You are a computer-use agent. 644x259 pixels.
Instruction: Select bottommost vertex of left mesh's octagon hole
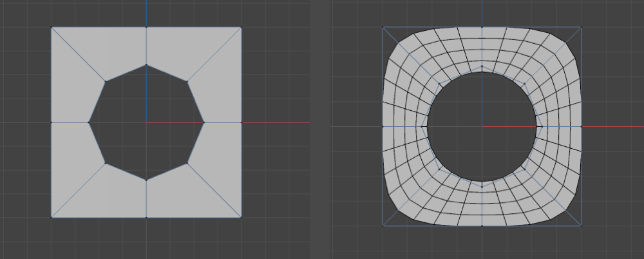coord(146,180)
